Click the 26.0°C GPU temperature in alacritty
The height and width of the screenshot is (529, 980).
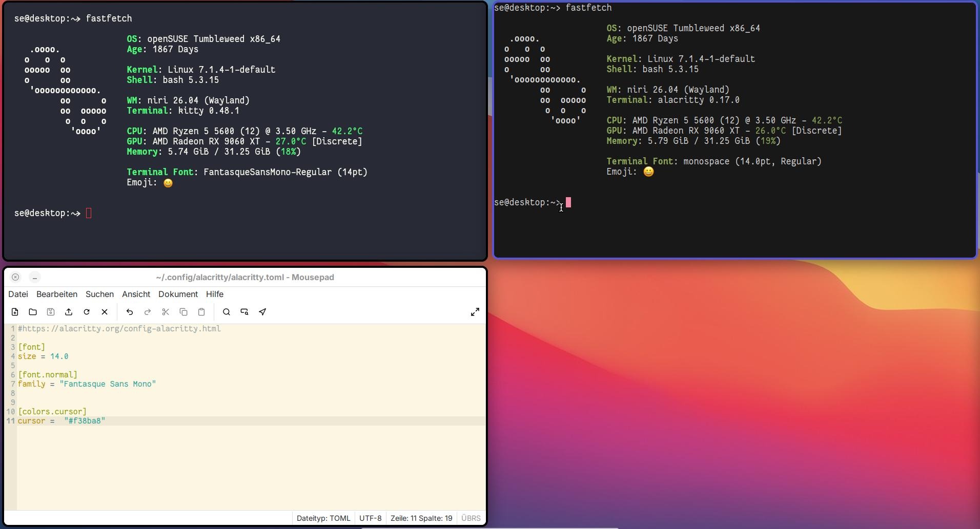point(770,131)
